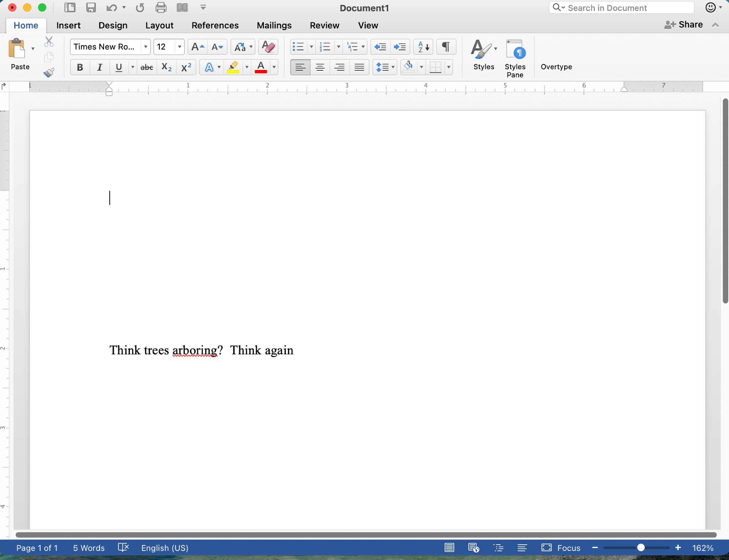Open the References tab

pos(215,25)
